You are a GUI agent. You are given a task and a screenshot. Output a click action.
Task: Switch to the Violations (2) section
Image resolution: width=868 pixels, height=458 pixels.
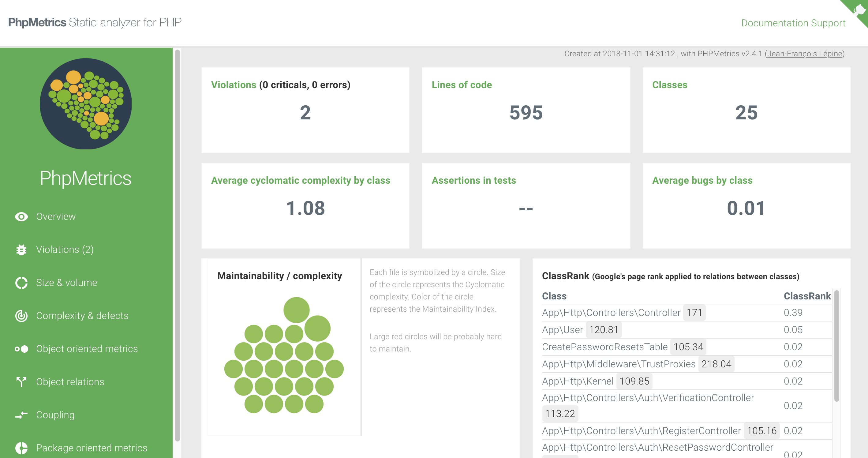click(65, 250)
